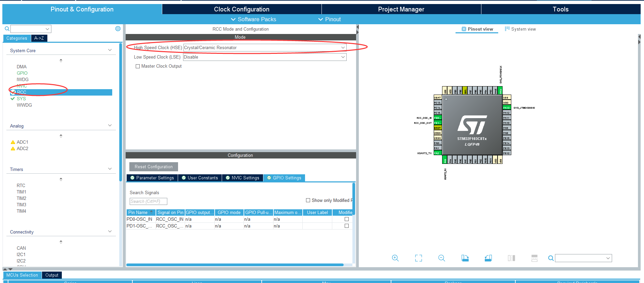Screen dimensions: 644x283
Task: Zoom out of the pinout view
Action: pyautogui.click(x=442, y=258)
